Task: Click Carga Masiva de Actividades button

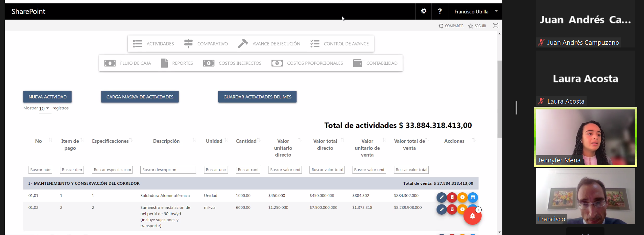Action: 140,97
